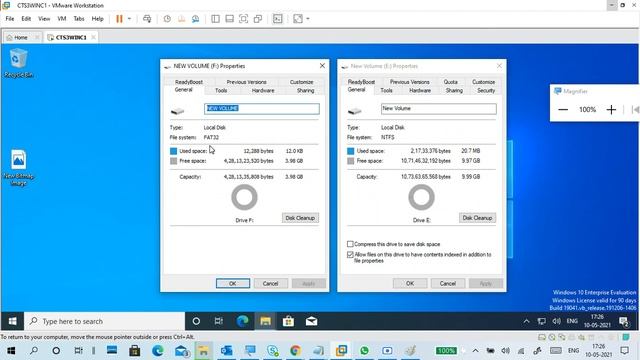Image resolution: width=640 pixels, height=360 pixels.
Task: Open Sharing tab in F: Properties
Action: coord(306,91)
